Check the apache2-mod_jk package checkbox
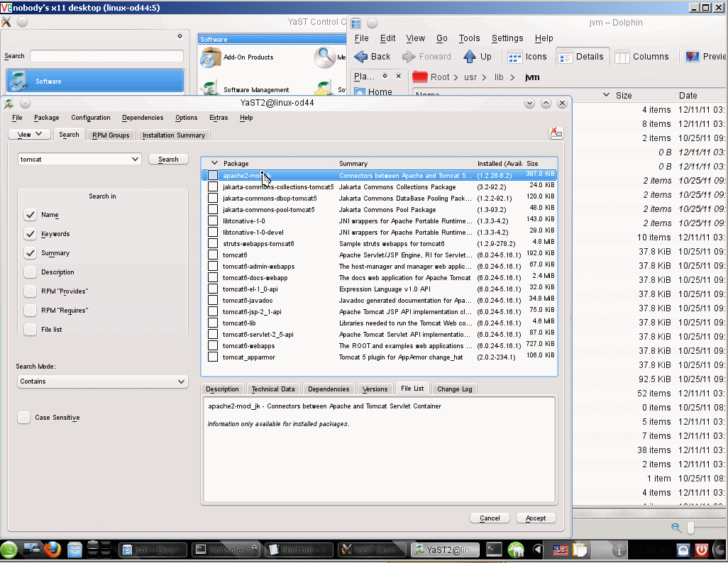The height and width of the screenshot is (563, 728). tap(213, 175)
